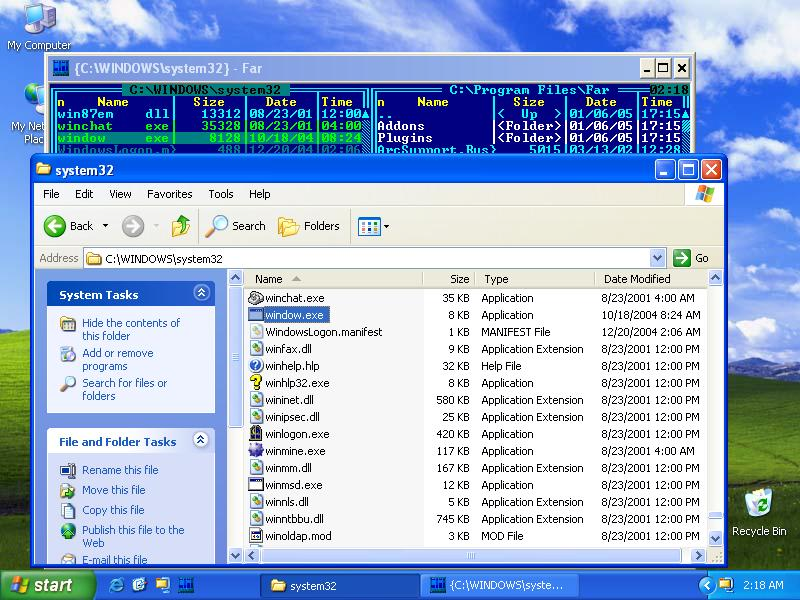Select the WindowsLogon.manifest file icon
Screen dimensions: 800x600
[x=256, y=332]
